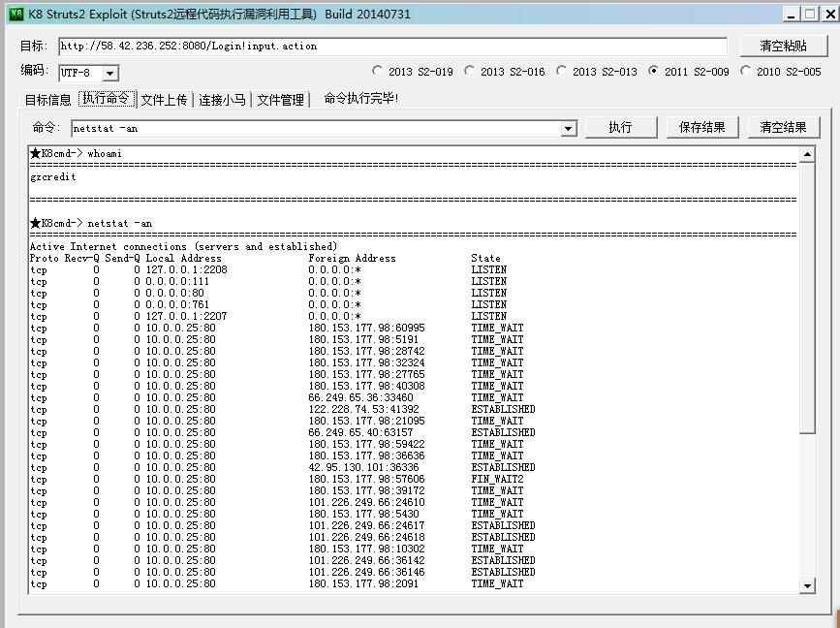840x628 pixels.
Task: Click local address 127.0.0.1:2207
Action: click(186, 316)
